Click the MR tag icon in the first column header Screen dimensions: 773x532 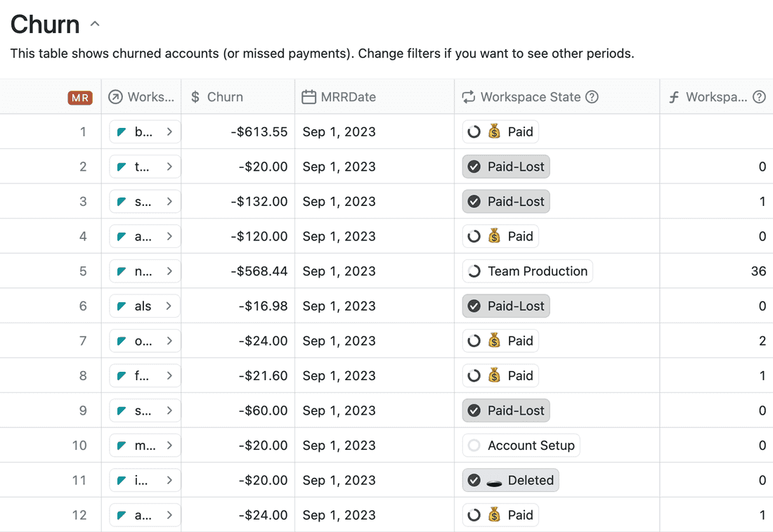coord(80,98)
